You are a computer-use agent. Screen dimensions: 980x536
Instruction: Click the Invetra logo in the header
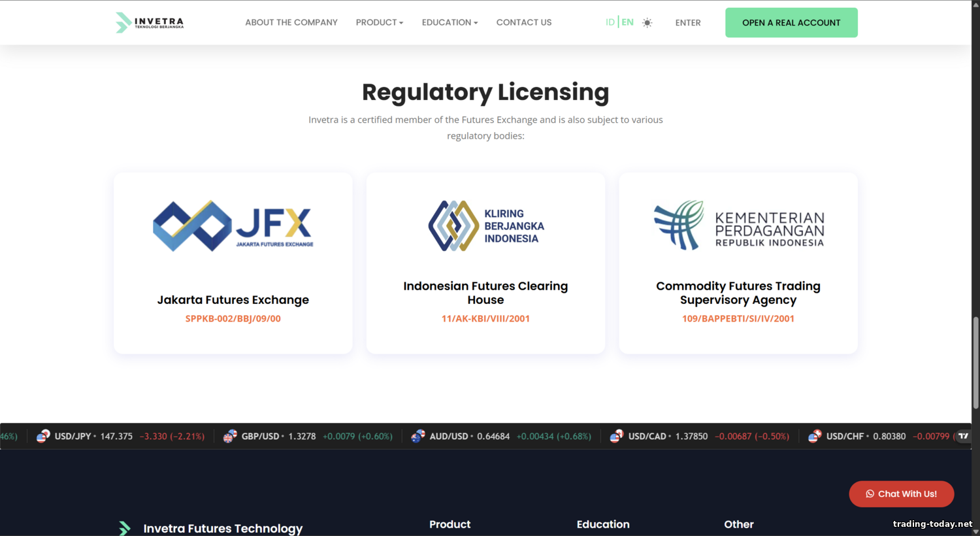[150, 23]
